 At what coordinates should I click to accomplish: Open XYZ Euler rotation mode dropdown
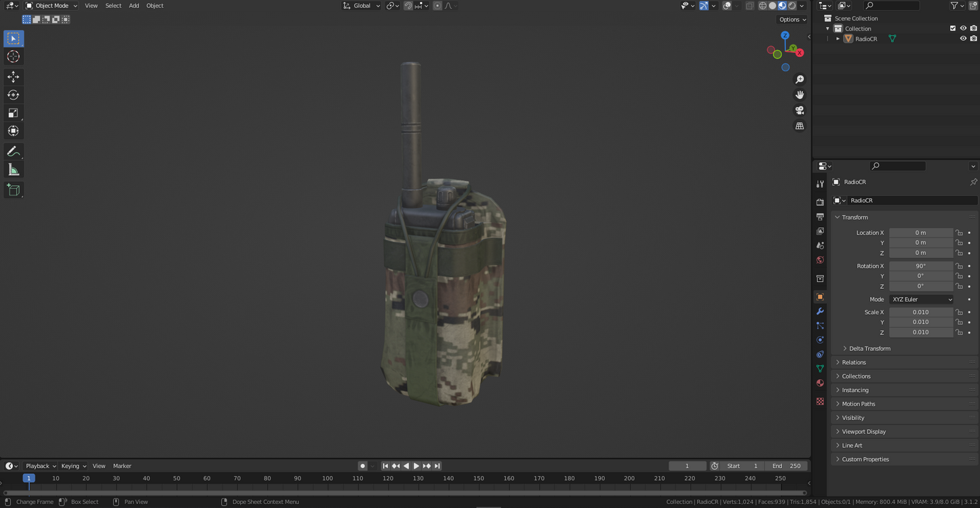pos(922,299)
